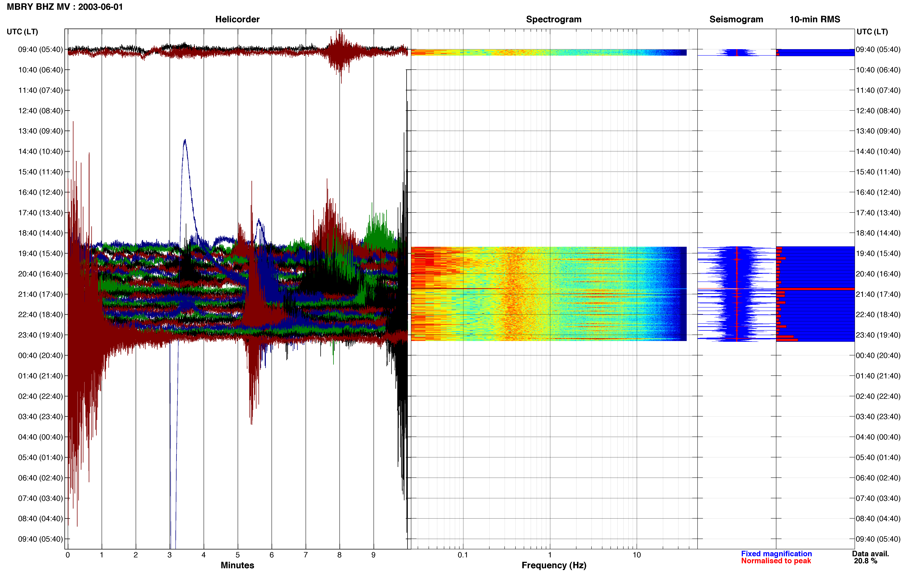Viewport: 924px width, 578px height.
Task: Click the left '14:40 (10:40)' time label
Action: point(41,151)
